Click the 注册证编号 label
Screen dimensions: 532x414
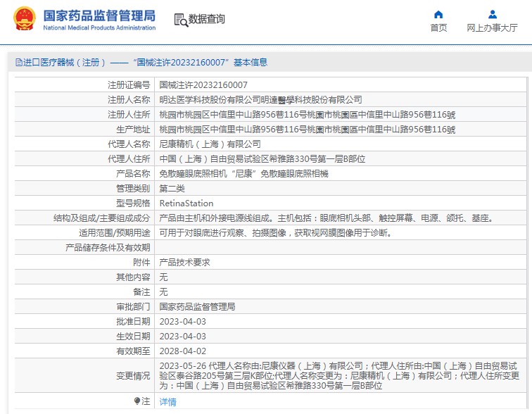[129, 84]
